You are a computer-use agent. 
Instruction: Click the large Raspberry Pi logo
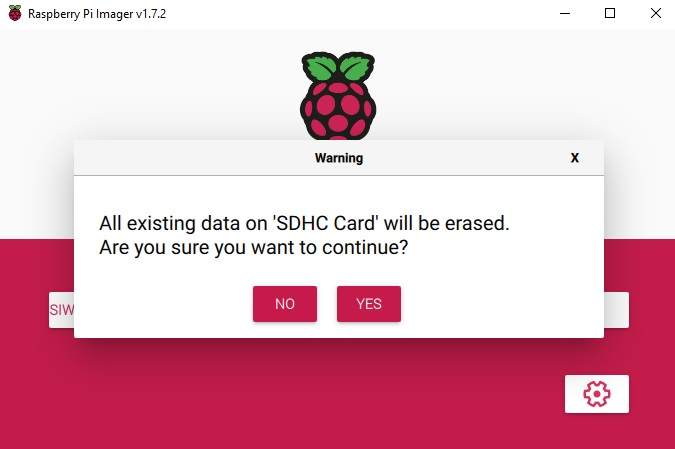(x=337, y=100)
